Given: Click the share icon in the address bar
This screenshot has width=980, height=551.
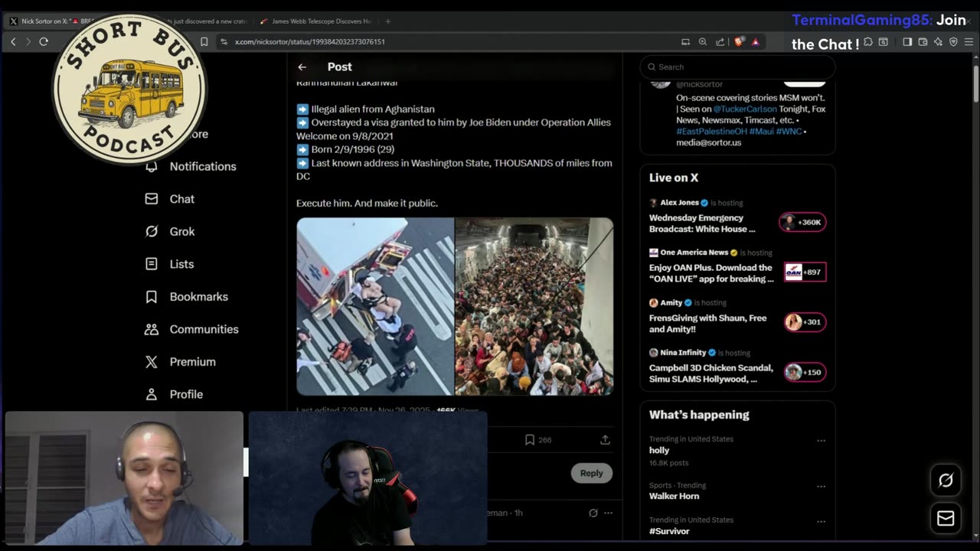Looking at the screenshot, I should [x=720, y=41].
